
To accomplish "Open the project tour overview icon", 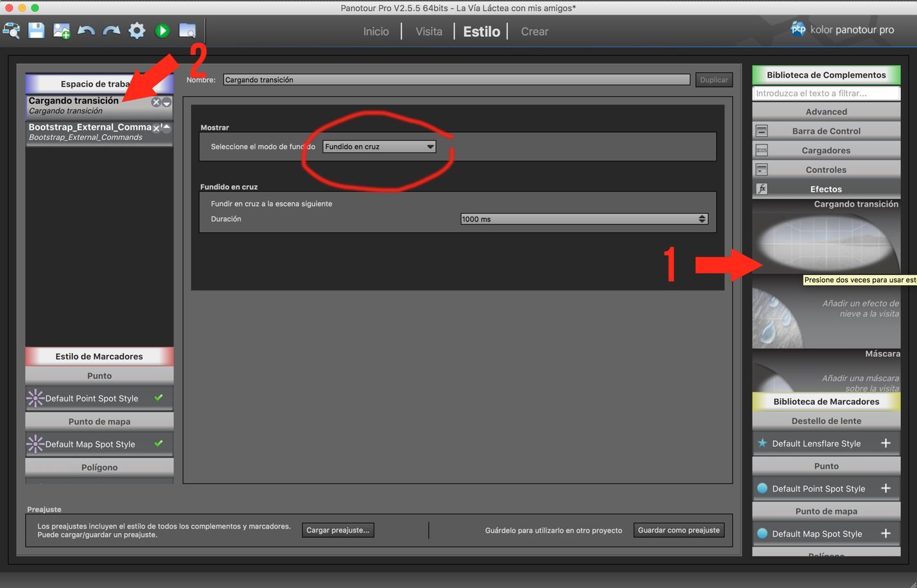I will (11, 30).
